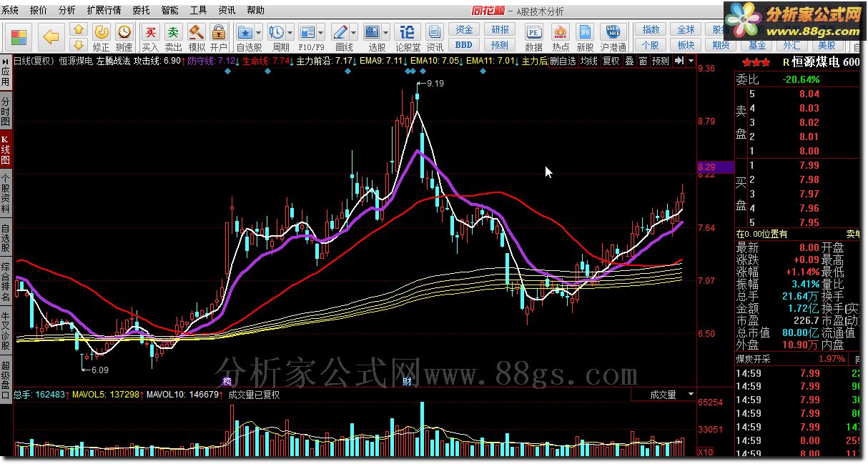The image size is (868, 464).
Task: Toggle the 窗 window button
Action: coord(643,61)
